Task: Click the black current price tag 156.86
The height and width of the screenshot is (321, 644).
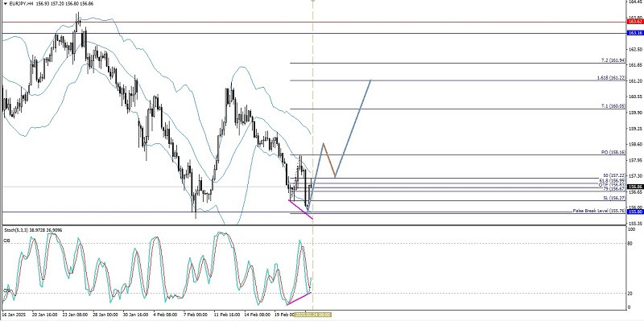Action: pyautogui.click(x=635, y=187)
